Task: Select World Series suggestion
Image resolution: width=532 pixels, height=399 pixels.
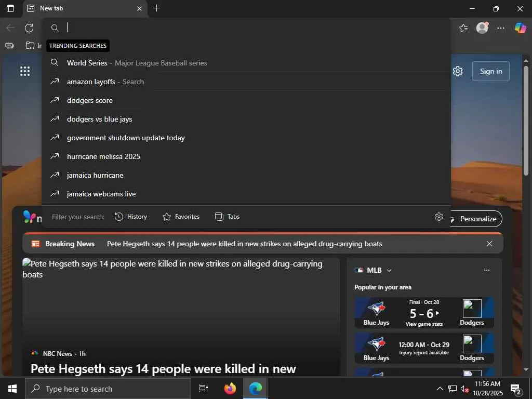Action: pos(246,63)
